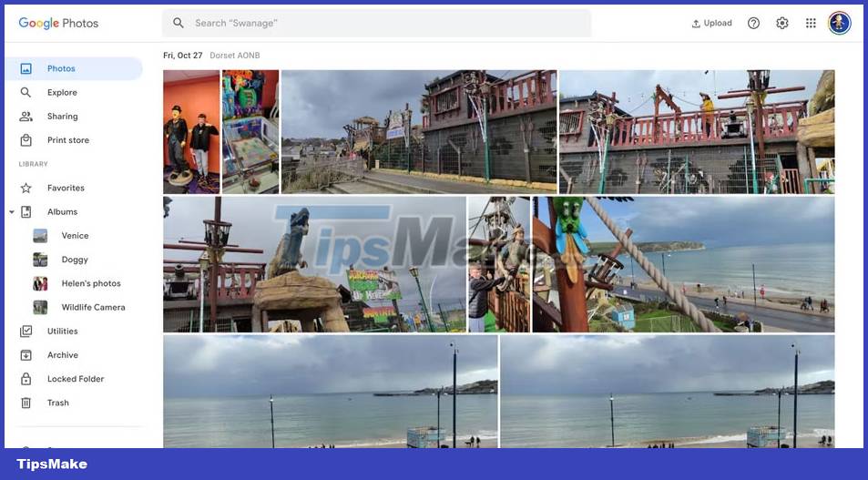Image resolution: width=868 pixels, height=480 pixels.
Task: Click the Trash bin icon
Action: pos(26,403)
